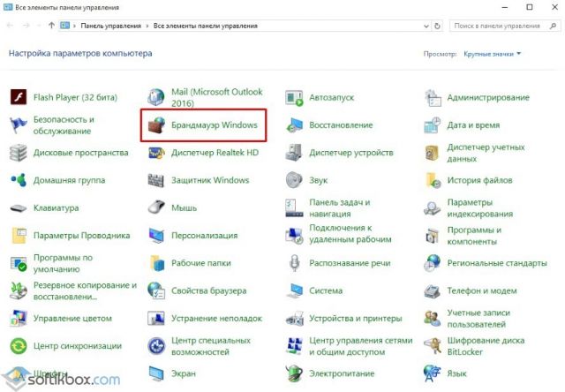The height and width of the screenshot is (392, 565).
Task: Open the Параметры индексирования icon
Action: [x=433, y=207]
